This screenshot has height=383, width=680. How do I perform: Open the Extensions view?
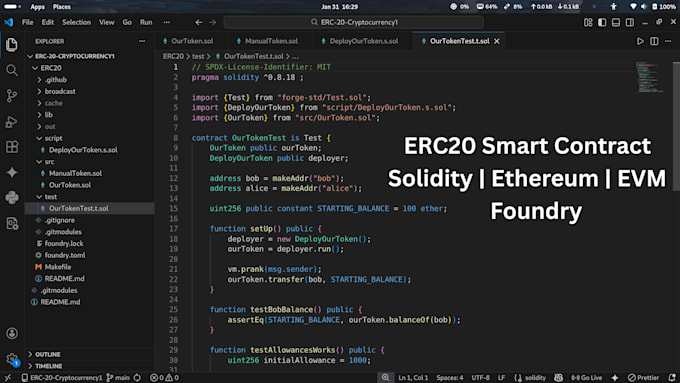point(12,147)
